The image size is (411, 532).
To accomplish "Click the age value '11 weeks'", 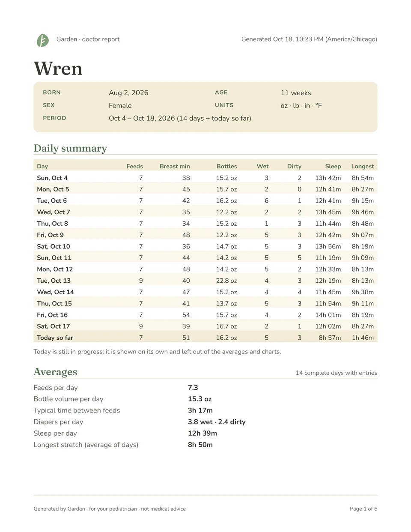I will 296,93.
